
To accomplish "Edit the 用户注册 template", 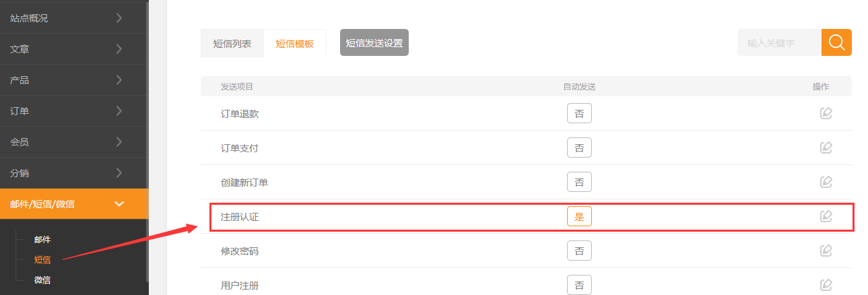I will (826, 285).
